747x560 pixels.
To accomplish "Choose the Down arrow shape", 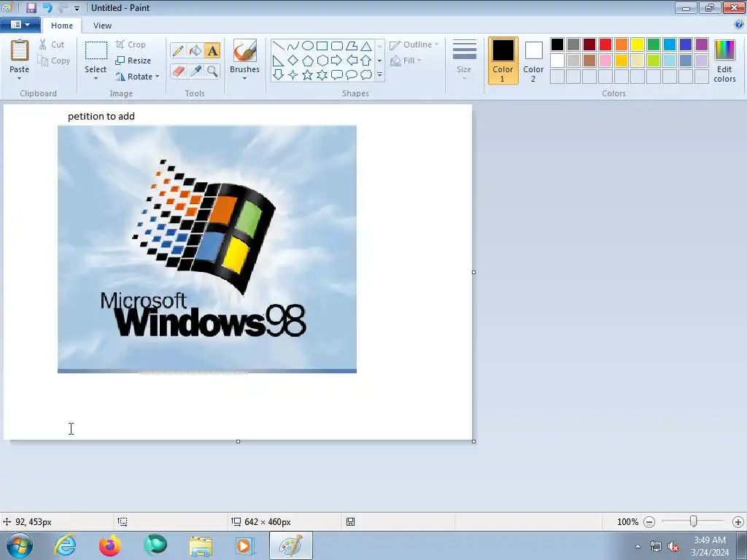I will pyautogui.click(x=278, y=75).
